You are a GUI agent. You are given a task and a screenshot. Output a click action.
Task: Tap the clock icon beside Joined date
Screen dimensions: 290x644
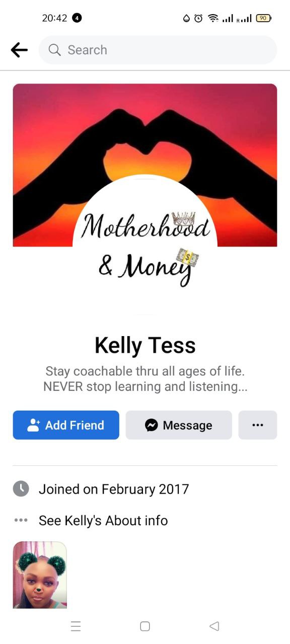pyautogui.click(x=21, y=489)
